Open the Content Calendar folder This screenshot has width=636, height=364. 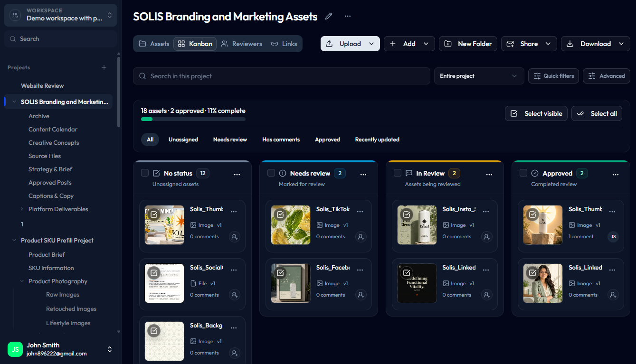pos(53,130)
